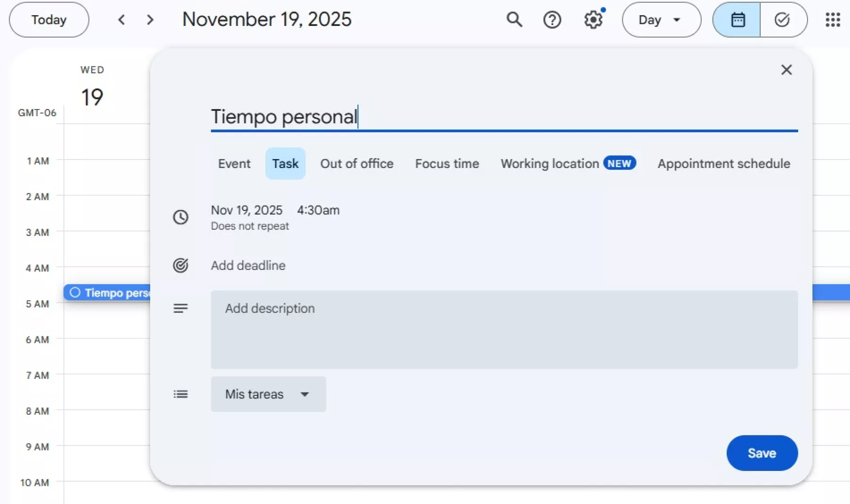This screenshot has width=850, height=504.
Task: Click the description lines icon
Action: pos(180,308)
